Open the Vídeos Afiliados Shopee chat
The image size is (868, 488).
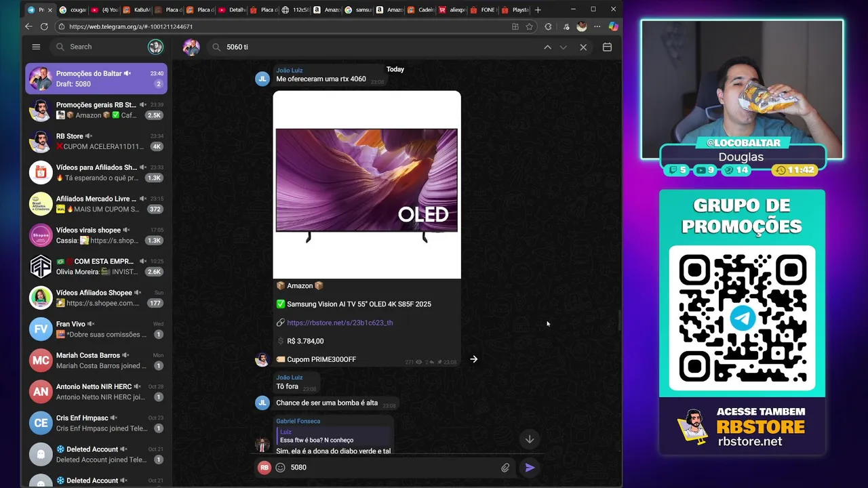(x=96, y=298)
